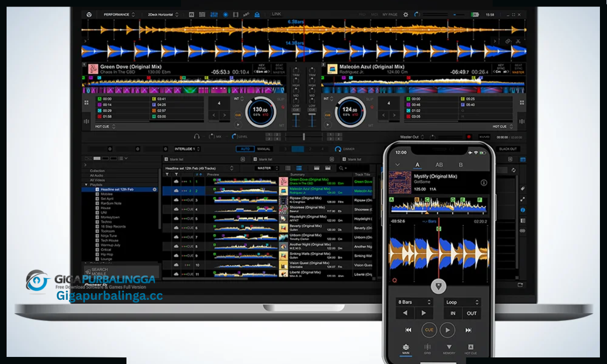The width and height of the screenshot is (607, 364).
Task: Toggle deck 2 BEAT SYNC MASTER
Action: 518,69
